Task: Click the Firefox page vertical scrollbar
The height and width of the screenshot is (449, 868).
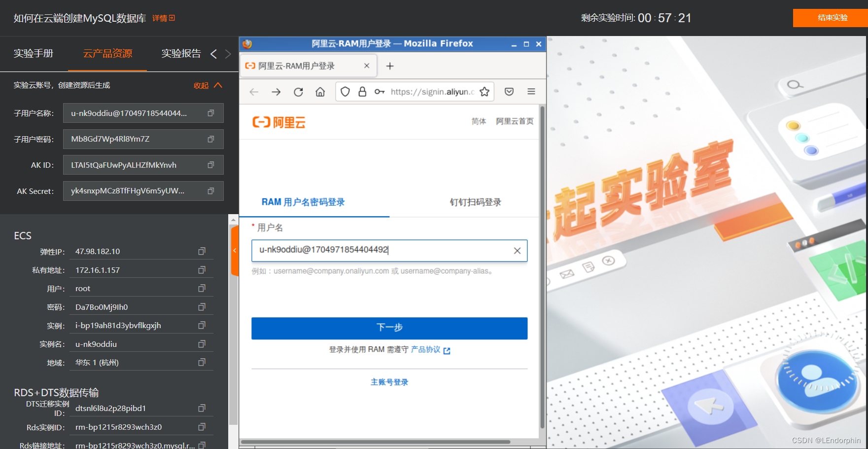Action: 542,266
